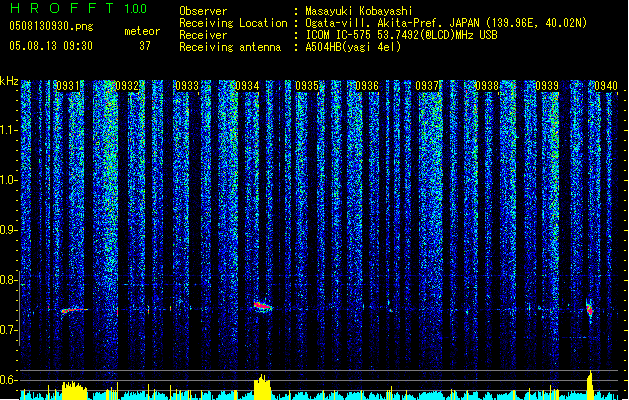Click the 0935 time marker
Image resolution: width=629 pixels, height=400 pixels.
click(x=307, y=86)
